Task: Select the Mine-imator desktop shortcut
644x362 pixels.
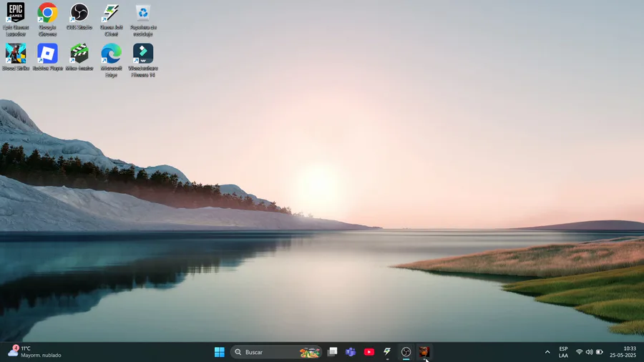Action: pyautogui.click(x=79, y=57)
